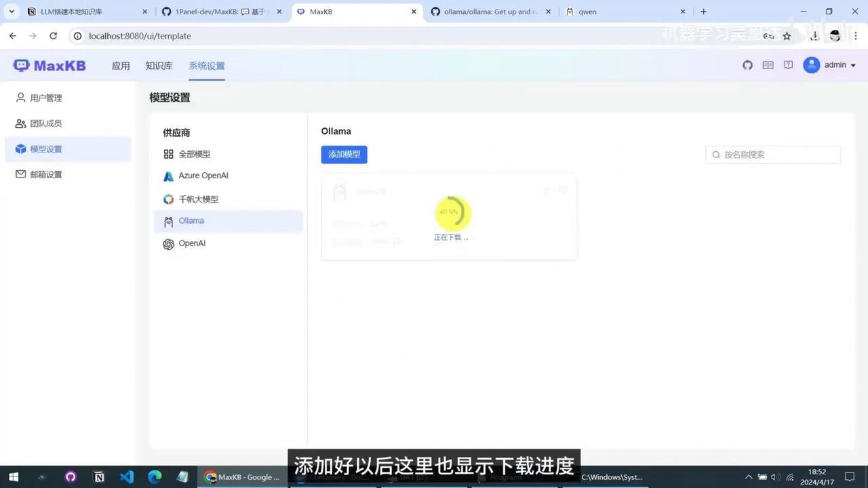Viewport: 868px width, 488px height.
Task: Open a new browser tab with plus
Action: pos(704,12)
